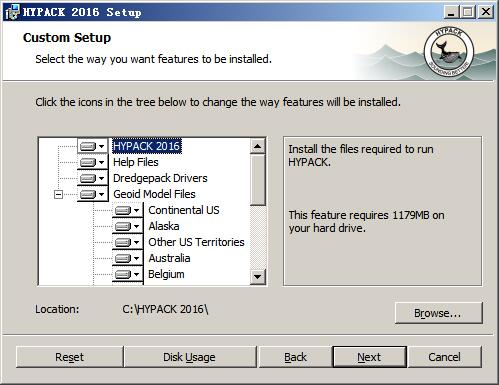Click Browse to change install location
Viewport: 499px width, 385px height.
click(x=438, y=313)
